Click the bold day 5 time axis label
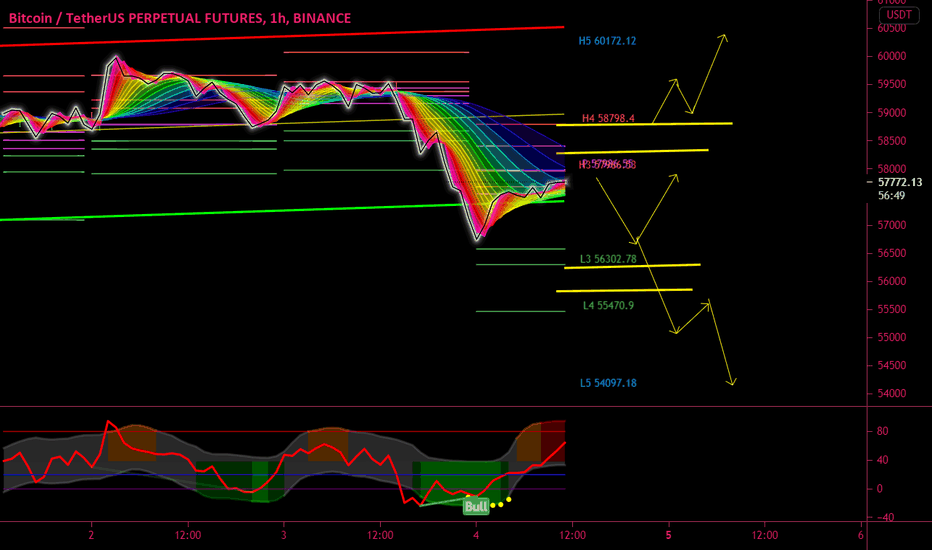The width and height of the screenshot is (932, 550). click(x=669, y=535)
